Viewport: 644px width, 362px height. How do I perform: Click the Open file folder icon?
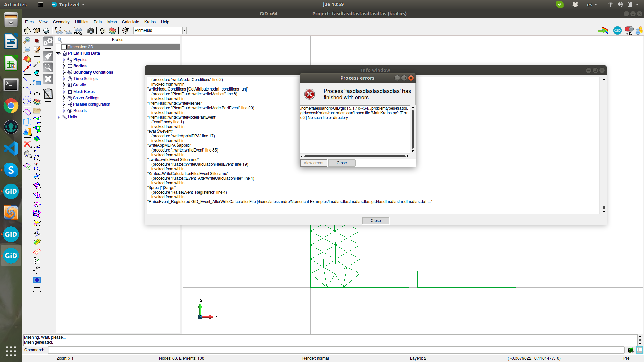click(37, 31)
